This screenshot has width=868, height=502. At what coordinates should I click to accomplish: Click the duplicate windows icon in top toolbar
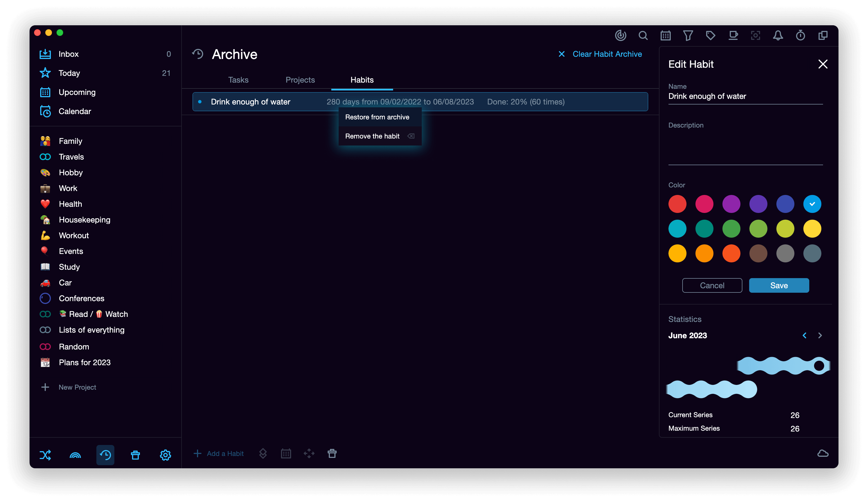coord(823,35)
